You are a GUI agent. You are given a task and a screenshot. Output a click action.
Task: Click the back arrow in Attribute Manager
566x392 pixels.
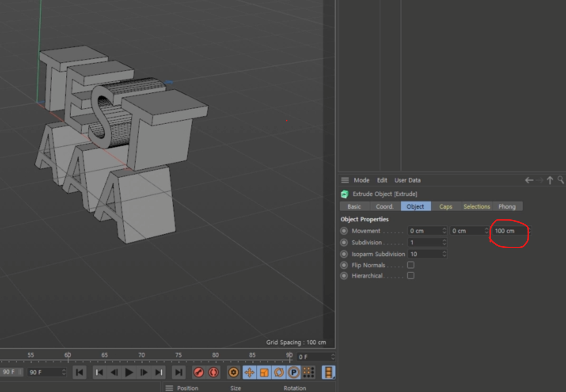(529, 180)
